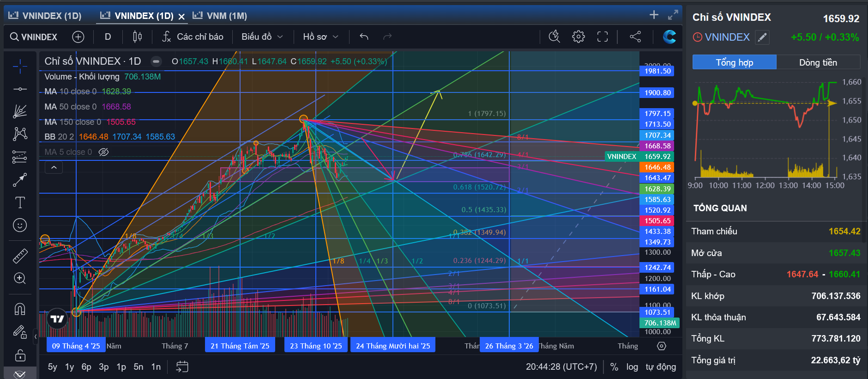Open the TradingView logo link
868x379 pixels.
coord(57,318)
